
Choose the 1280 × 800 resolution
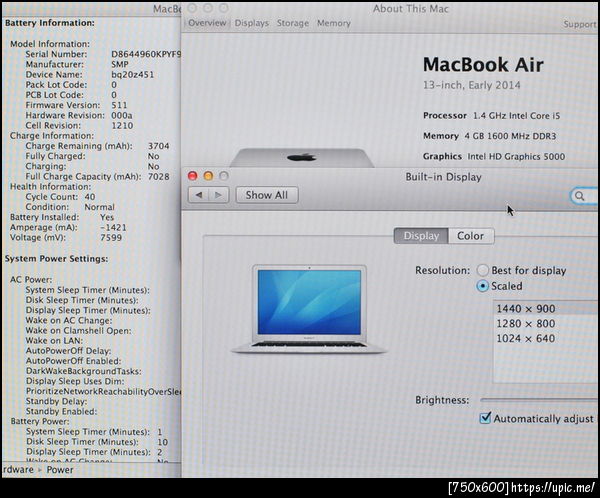(x=545, y=323)
